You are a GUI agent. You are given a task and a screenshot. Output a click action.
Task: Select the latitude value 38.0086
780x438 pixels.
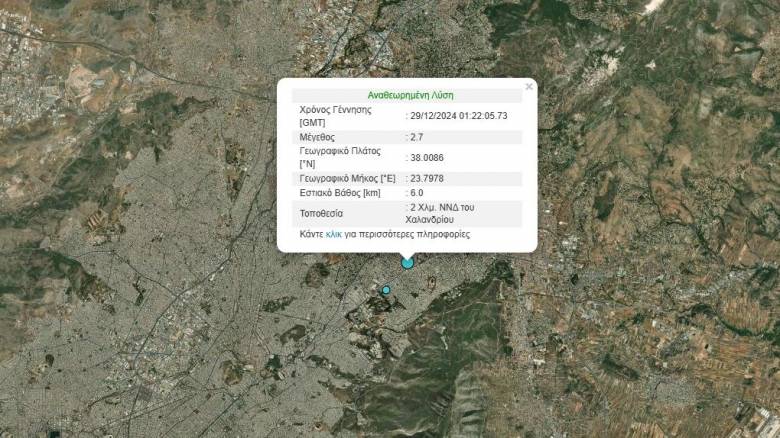click(428, 158)
